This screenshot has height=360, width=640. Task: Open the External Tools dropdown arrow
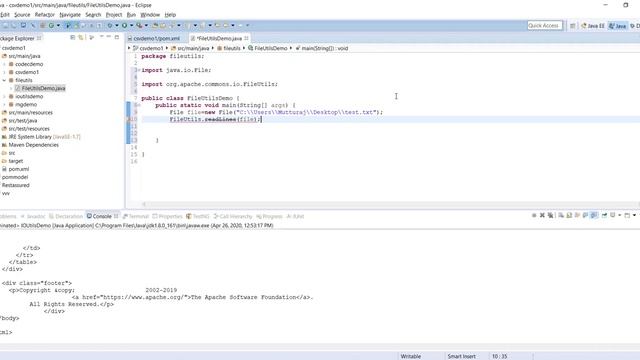pyautogui.click(x=146, y=25)
